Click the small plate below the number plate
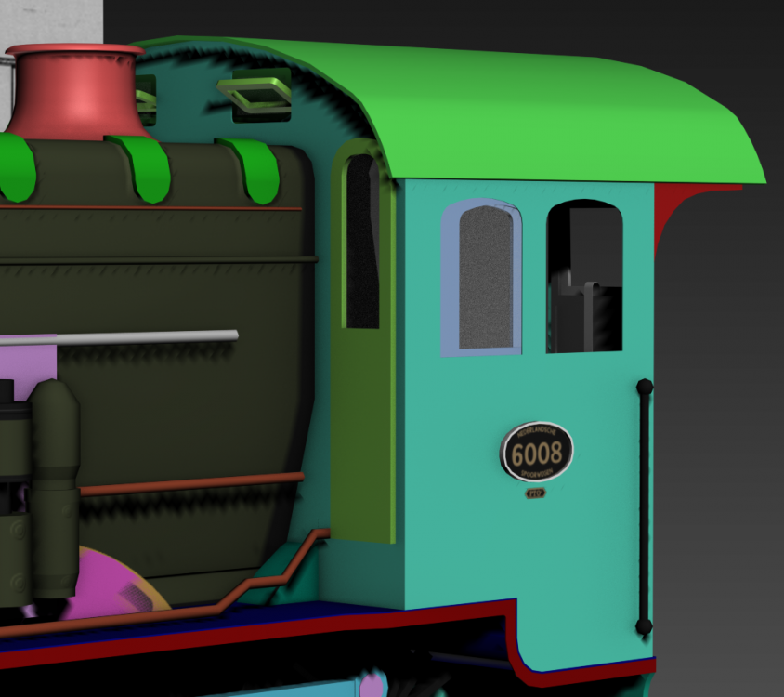This screenshot has height=697, width=784. tap(535, 493)
